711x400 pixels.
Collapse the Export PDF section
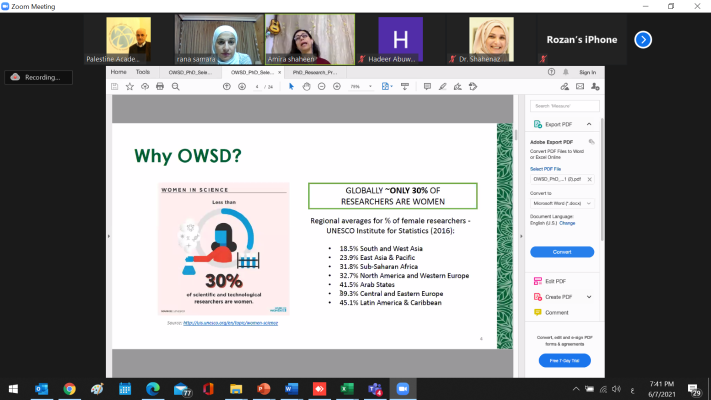click(589, 124)
